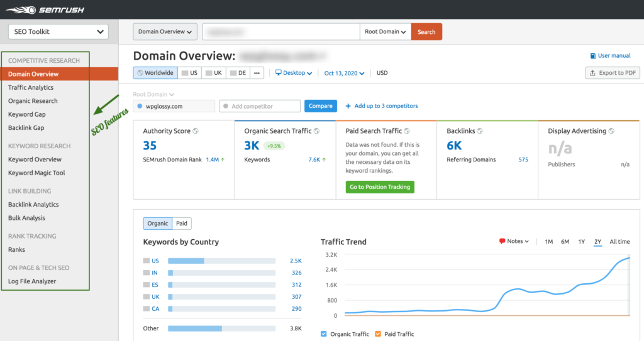Toggle the Organic Traffic checkbox
The width and height of the screenshot is (644, 341).
[324, 333]
